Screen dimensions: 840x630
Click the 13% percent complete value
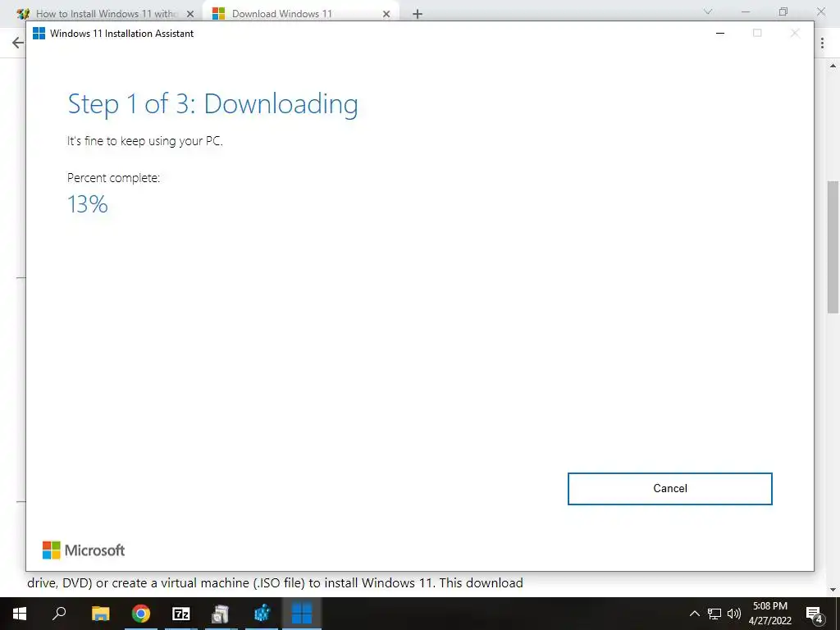pos(88,204)
